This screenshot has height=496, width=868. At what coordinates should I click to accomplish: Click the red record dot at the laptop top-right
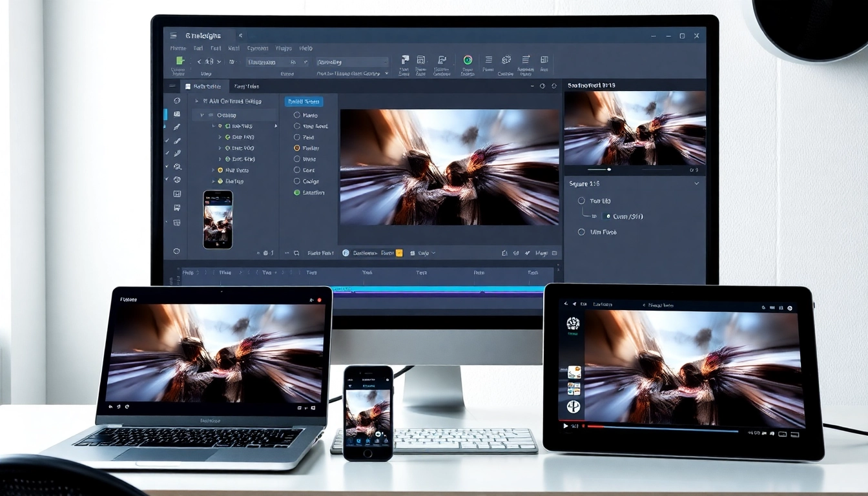point(319,300)
